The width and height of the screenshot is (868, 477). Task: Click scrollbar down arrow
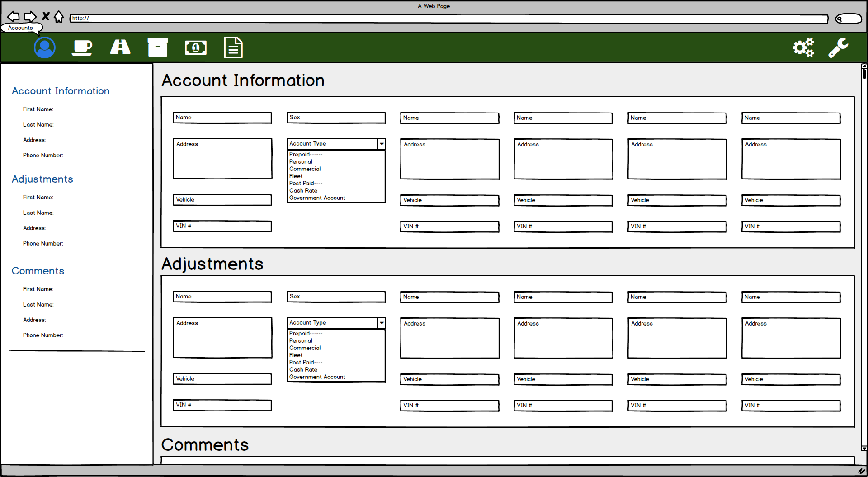[x=864, y=449]
